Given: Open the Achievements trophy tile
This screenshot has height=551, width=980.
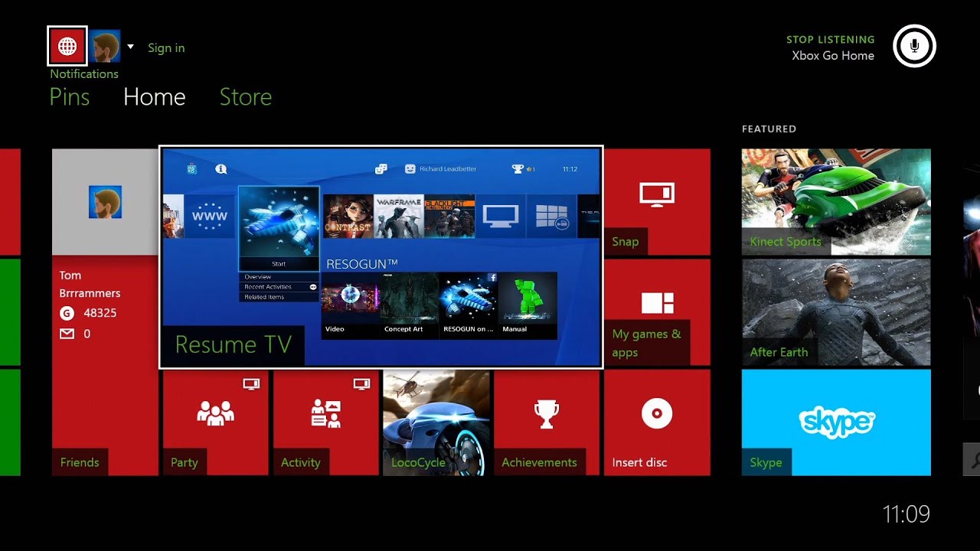Looking at the screenshot, I should [x=547, y=422].
